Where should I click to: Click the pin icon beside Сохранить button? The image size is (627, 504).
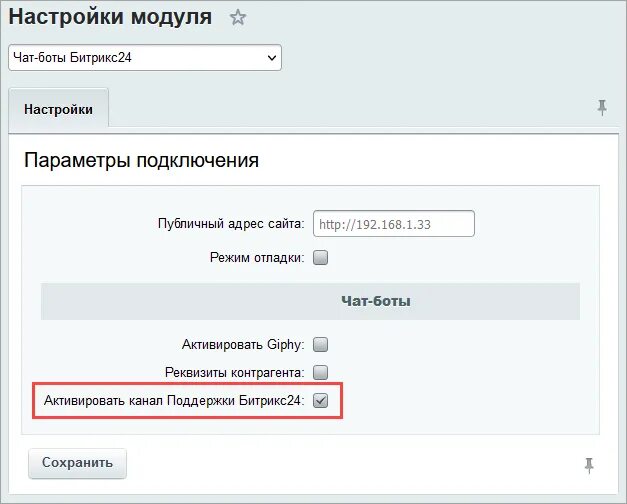pyautogui.click(x=589, y=466)
